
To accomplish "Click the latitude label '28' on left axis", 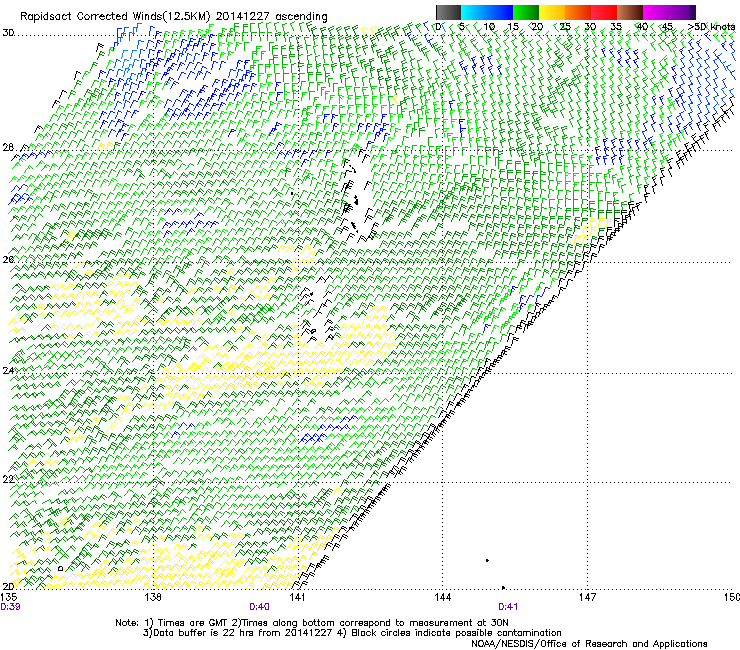I will (x=8, y=148).
